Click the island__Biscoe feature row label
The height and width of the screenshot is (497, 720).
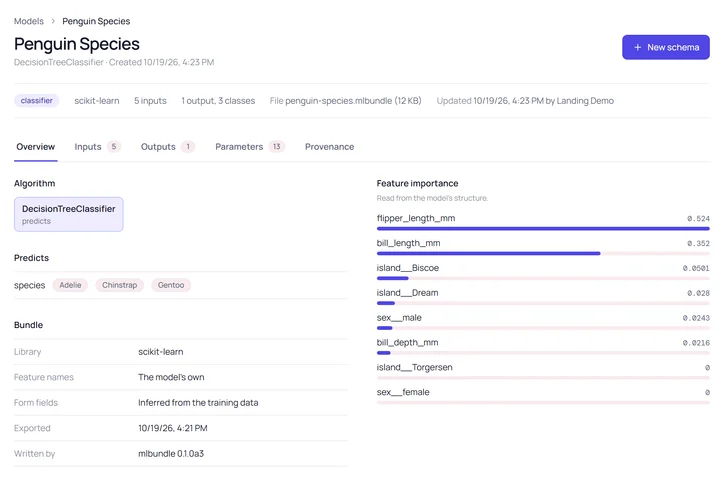click(x=408, y=268)
